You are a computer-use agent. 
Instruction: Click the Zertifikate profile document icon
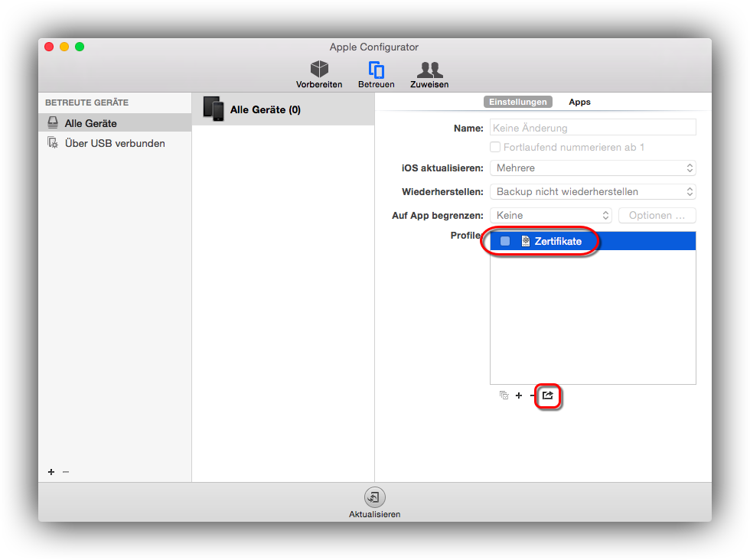(525, 241)
